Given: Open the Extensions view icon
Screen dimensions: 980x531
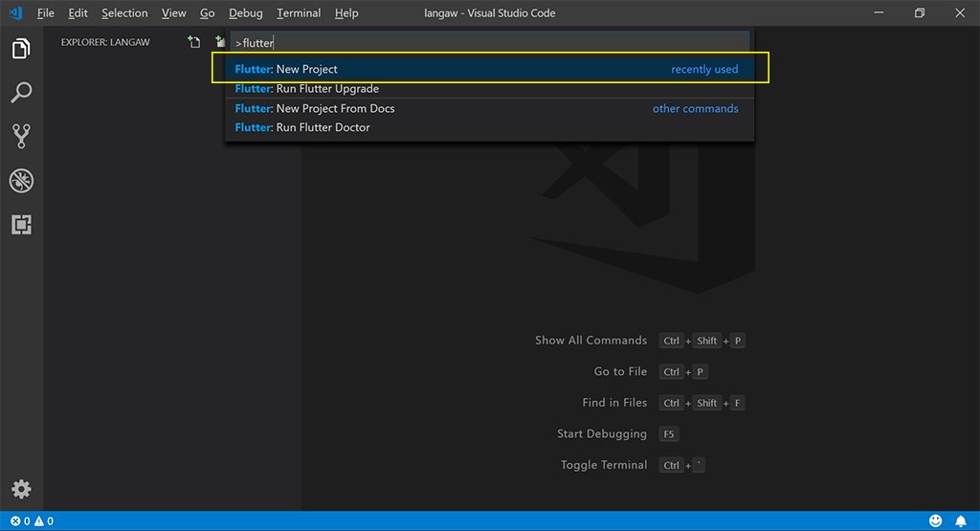Looking at the screenshot, I should (x=21, y=225).
